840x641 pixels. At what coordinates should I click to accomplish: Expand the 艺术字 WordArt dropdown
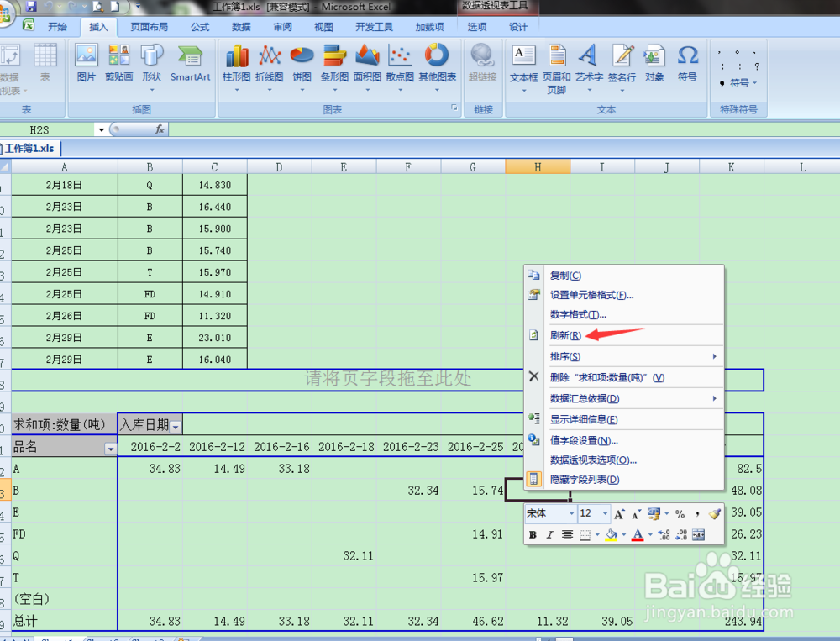pos(590,91)
